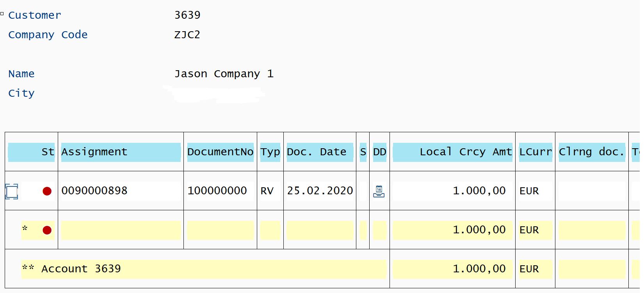
Task: Click the asterisk subtotal marker
Action: pos(25,229)
